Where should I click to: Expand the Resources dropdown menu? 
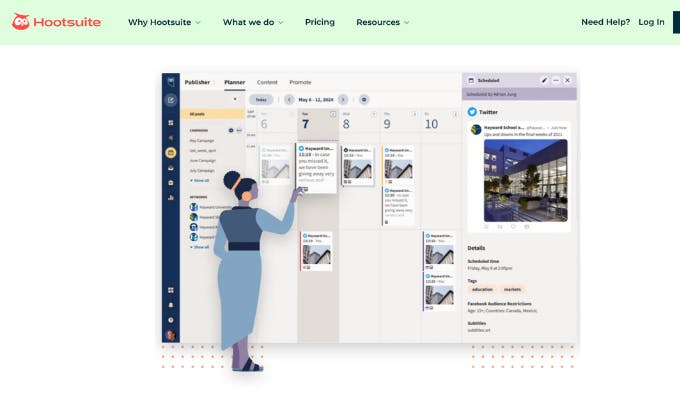pyautogui.click(x=382, y=22)
